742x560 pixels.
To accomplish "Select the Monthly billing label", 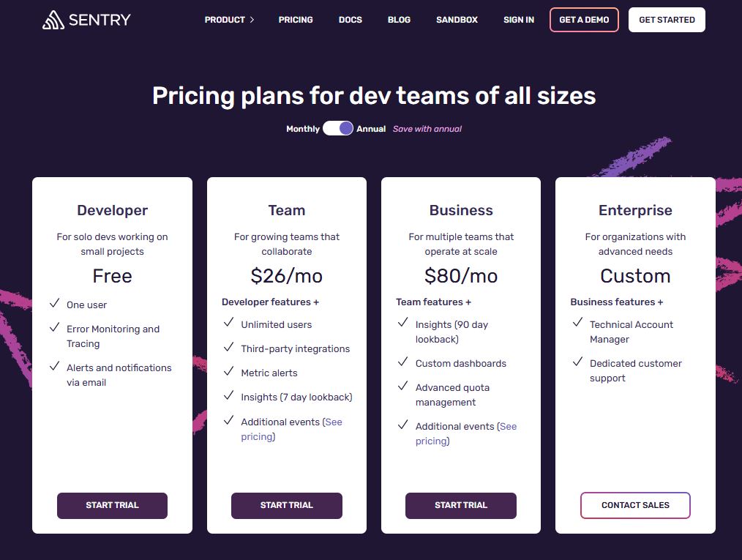I will [302, 129].
